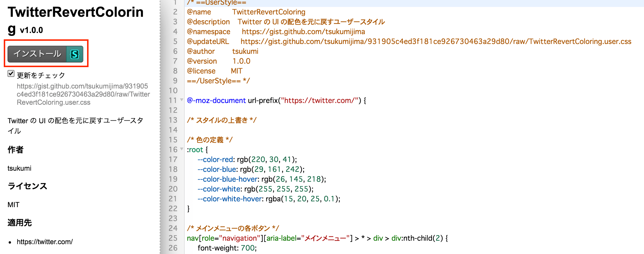Open the update URL link under 更新をチェック

tap(83, 94)
